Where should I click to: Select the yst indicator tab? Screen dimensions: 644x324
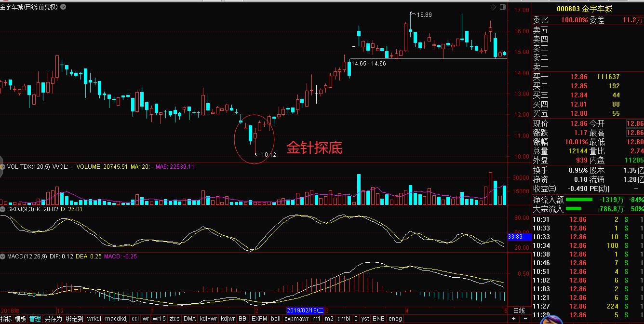coord(365,319)
